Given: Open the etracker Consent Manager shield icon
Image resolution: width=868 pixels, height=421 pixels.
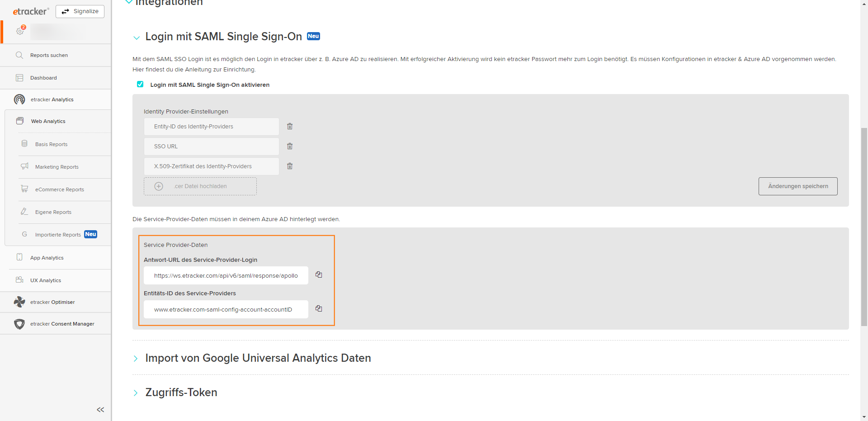Looking at the screenshot, I should coord(19,324).
